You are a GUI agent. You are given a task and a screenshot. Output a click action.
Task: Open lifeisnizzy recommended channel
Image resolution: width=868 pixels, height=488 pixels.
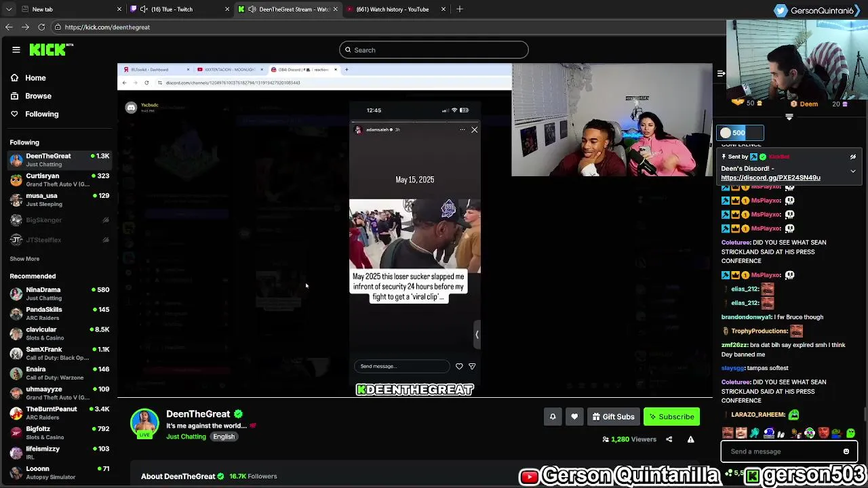60,453
